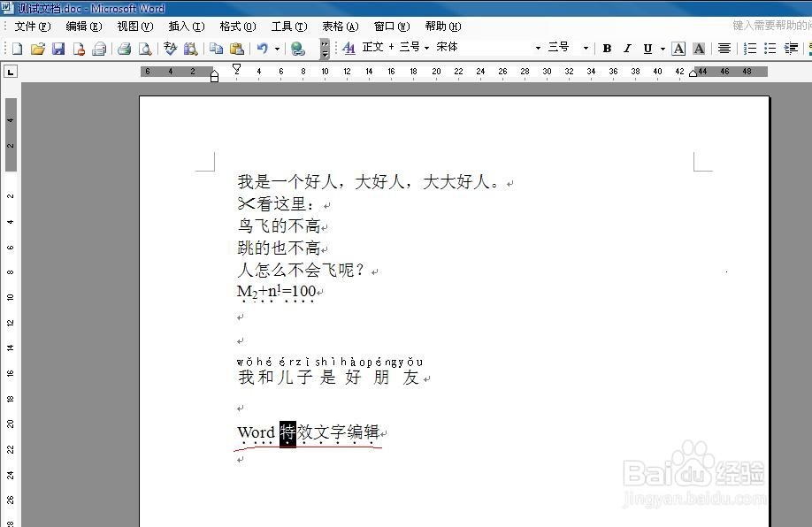The width and height of the screenshot is (812, 527).
Task: Apply character border to selection
Action: 678,48
